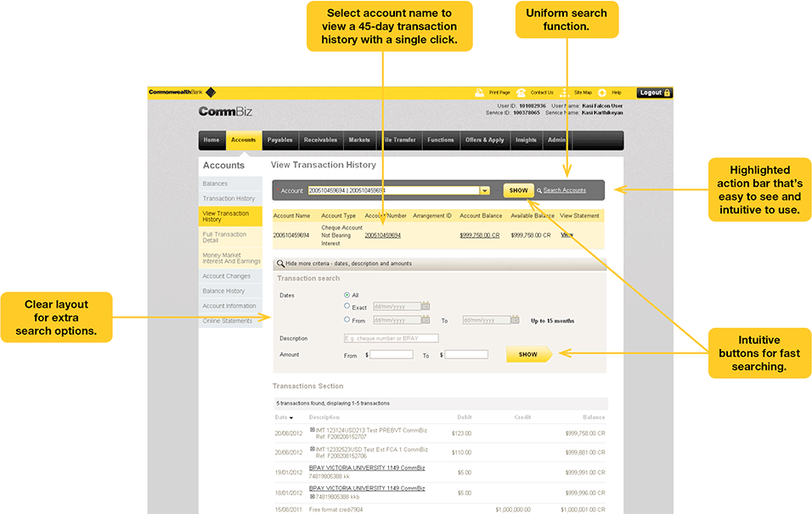Viewport: 812px width, 514px height.
Task: Click the Date column sort arrow
Action: (291, 418)
